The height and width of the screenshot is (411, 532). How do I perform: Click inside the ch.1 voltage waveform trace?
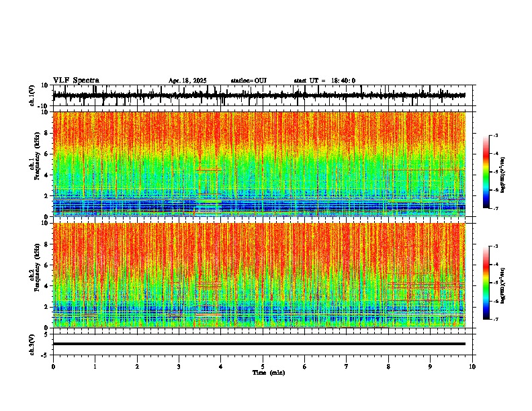point(259,95)
